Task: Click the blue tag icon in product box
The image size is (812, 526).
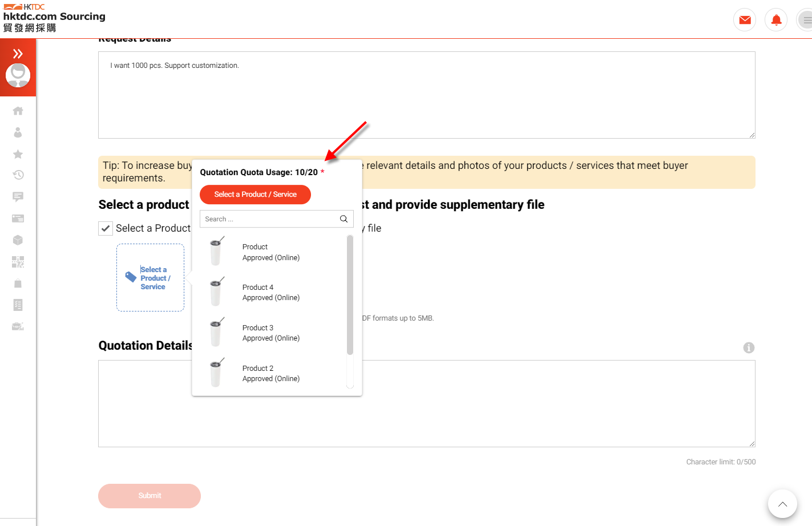Action: click(131, 277)
